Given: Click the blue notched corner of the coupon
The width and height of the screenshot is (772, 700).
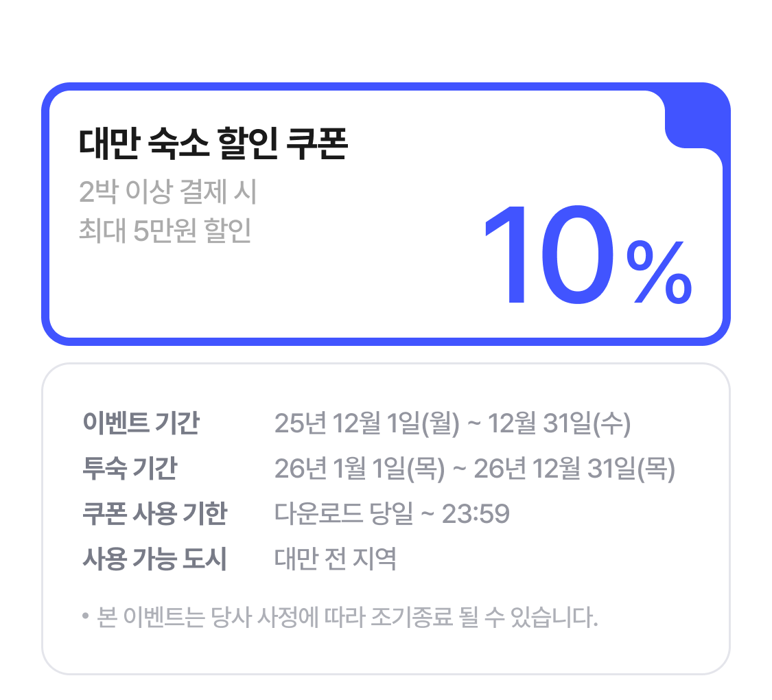Looking at the screenshot, I should point(696,115).
